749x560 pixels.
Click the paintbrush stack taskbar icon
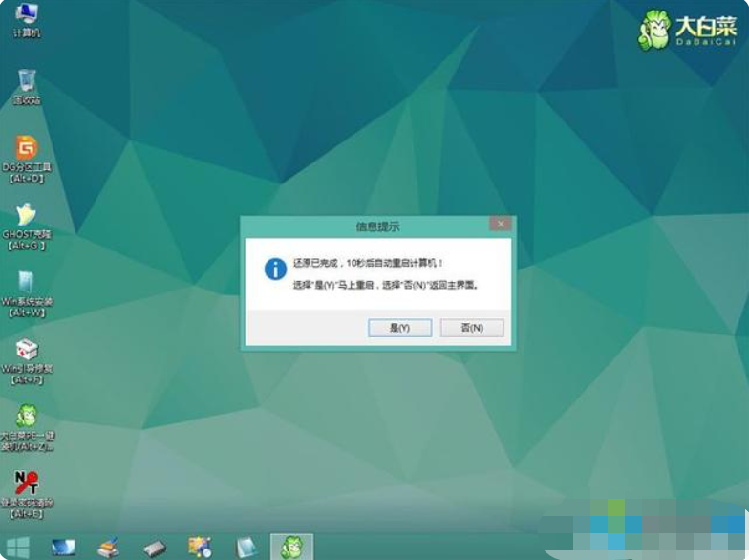[108, 547]
